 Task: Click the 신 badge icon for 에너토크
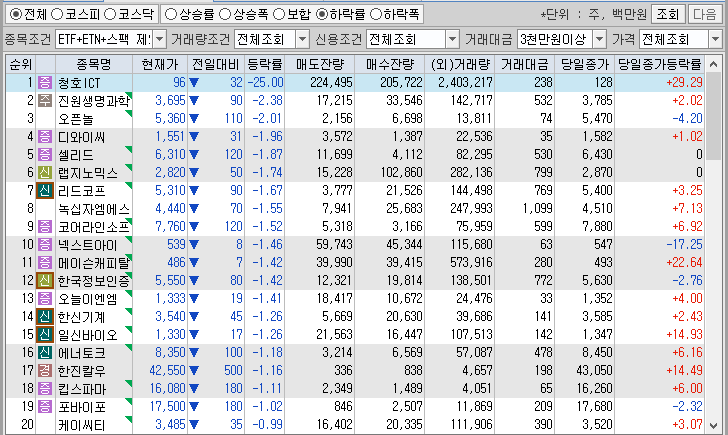pos(45,352)
